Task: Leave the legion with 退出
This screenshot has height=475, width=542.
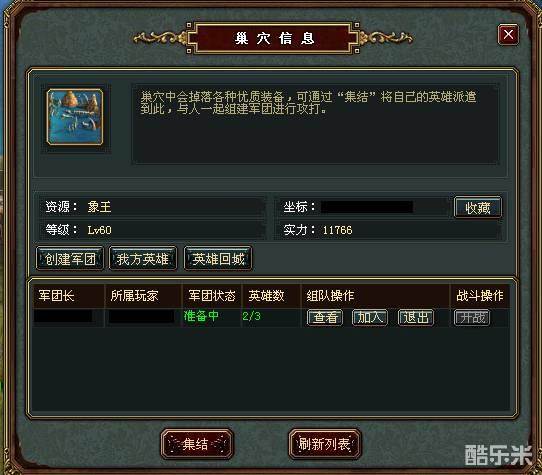Action: click(x=416, y=317)
